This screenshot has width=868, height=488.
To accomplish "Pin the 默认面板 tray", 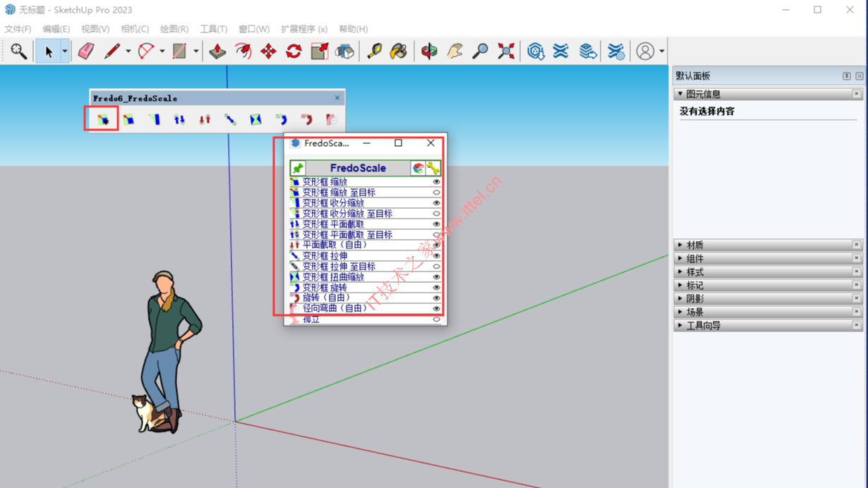I will (846, 75).
